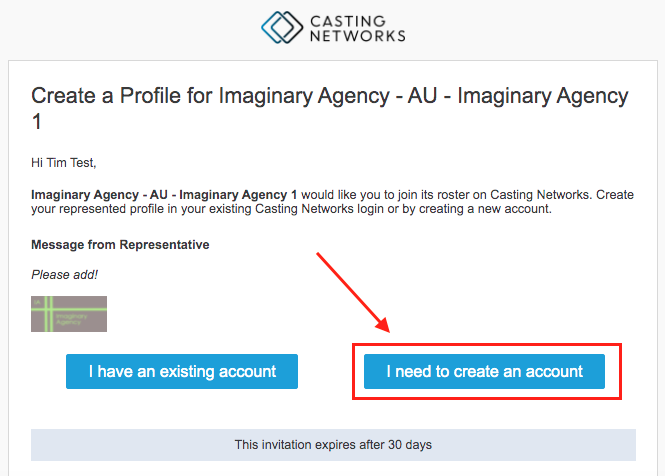Click "30 days" in the expiry notice
This screenshot has height=476, width=665.
coord(410,444)
